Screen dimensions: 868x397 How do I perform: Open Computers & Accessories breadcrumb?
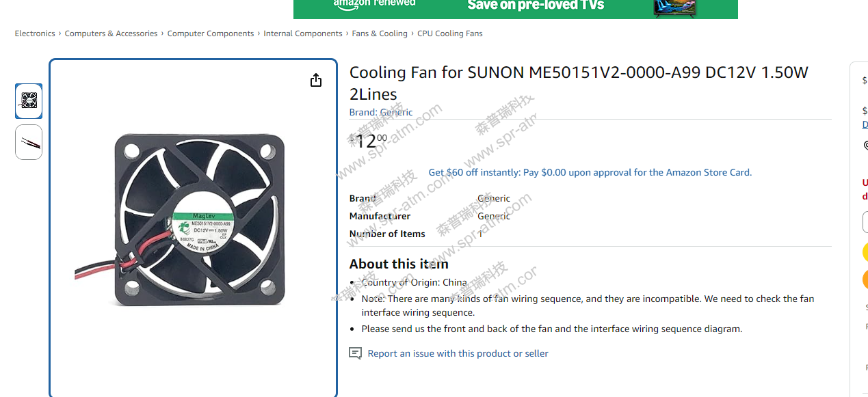111,33
